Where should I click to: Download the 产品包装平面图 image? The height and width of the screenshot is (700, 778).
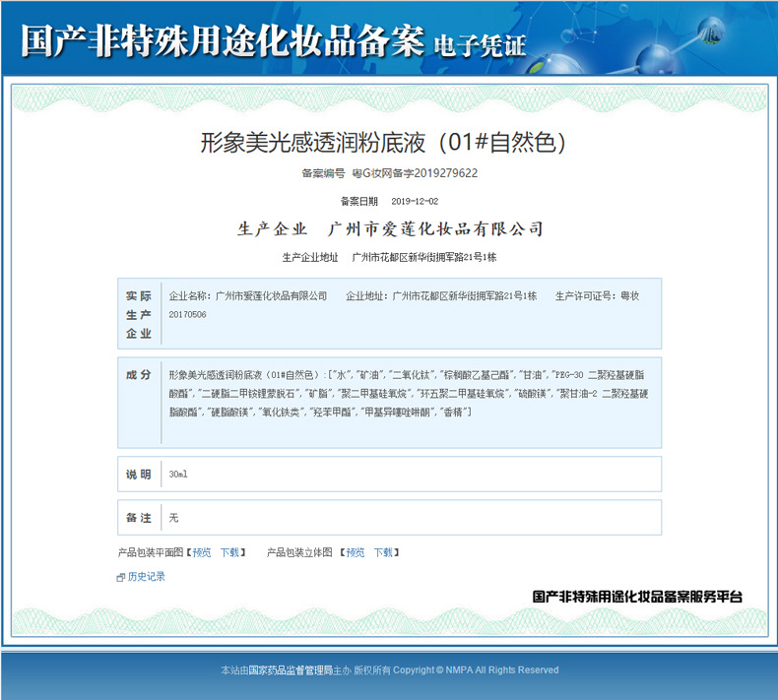(229, 552)
